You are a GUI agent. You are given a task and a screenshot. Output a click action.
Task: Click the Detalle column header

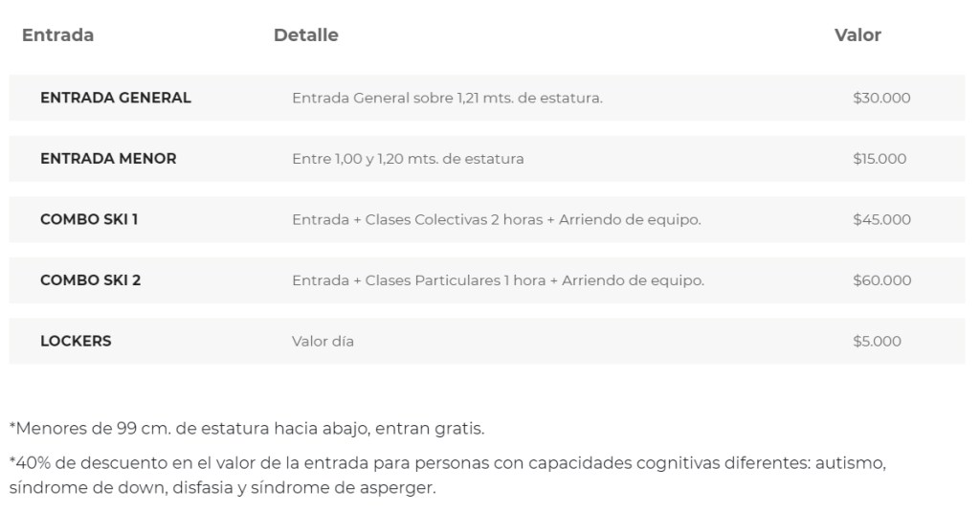coord(305,35)
